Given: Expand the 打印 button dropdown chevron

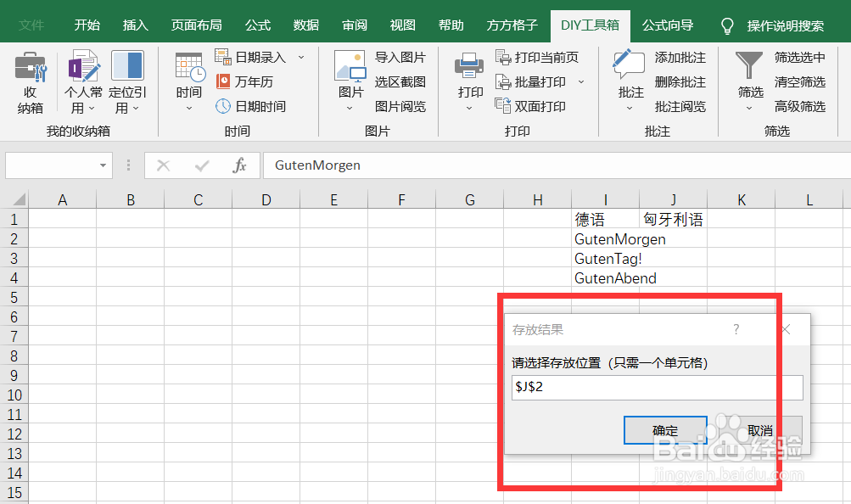Looking at the screenshot, I should coord(469,109).
